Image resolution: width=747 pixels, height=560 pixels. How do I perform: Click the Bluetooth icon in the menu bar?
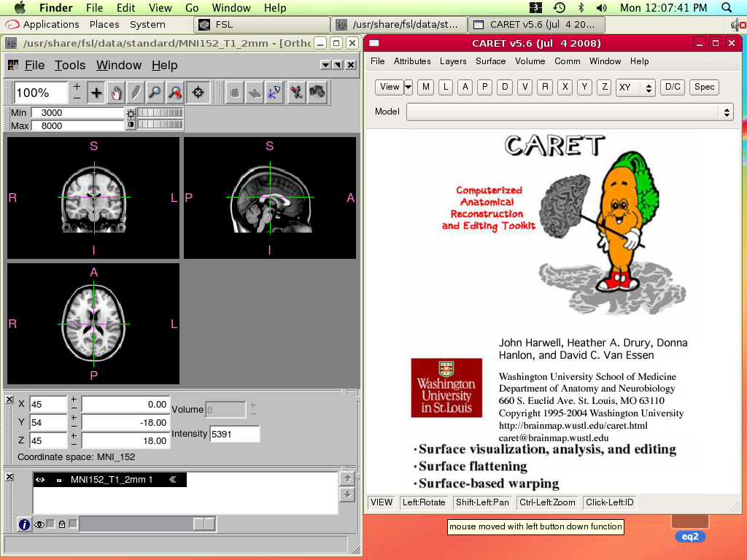point(581,7)
